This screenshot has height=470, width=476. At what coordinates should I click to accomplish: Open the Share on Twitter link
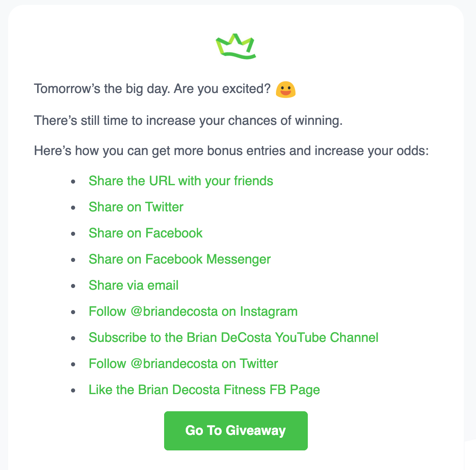click(x=136, y=207)
